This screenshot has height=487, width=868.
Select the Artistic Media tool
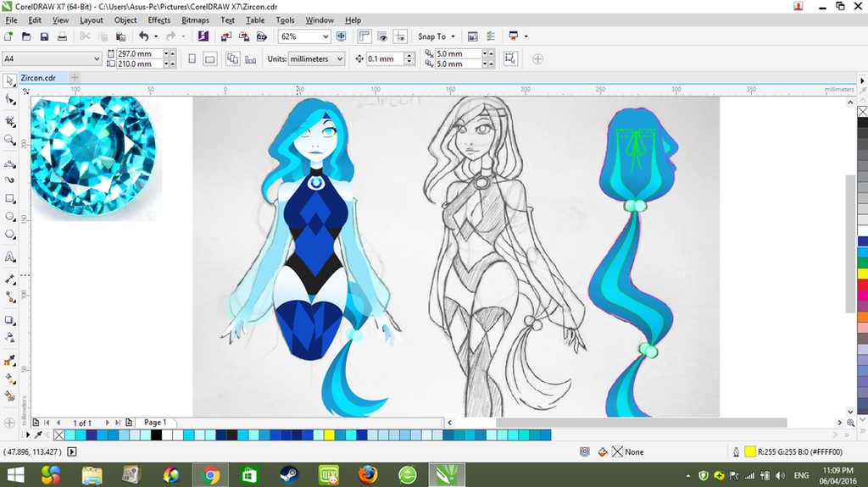click(x=9, y=180)
